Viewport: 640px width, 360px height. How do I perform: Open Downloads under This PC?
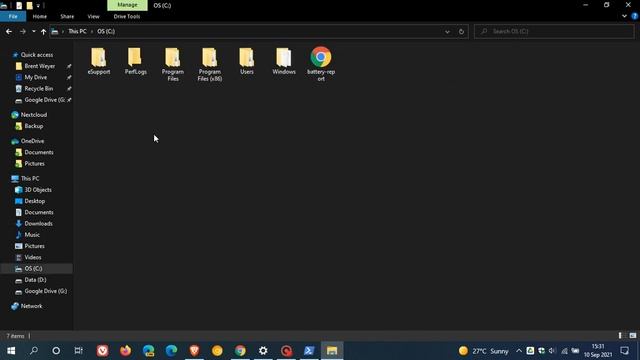click(x=38, y=224)
